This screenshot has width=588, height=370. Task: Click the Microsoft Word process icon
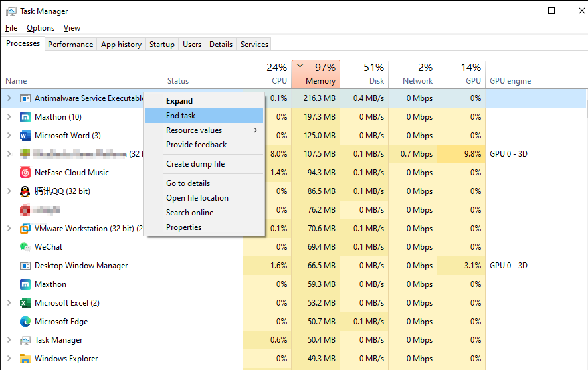[x=25, y=136]
